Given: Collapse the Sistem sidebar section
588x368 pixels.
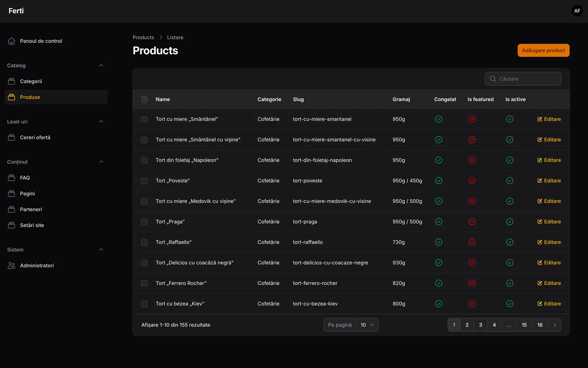Looking at the screenshot, I should pyautogui.click(x=101, y=250).
